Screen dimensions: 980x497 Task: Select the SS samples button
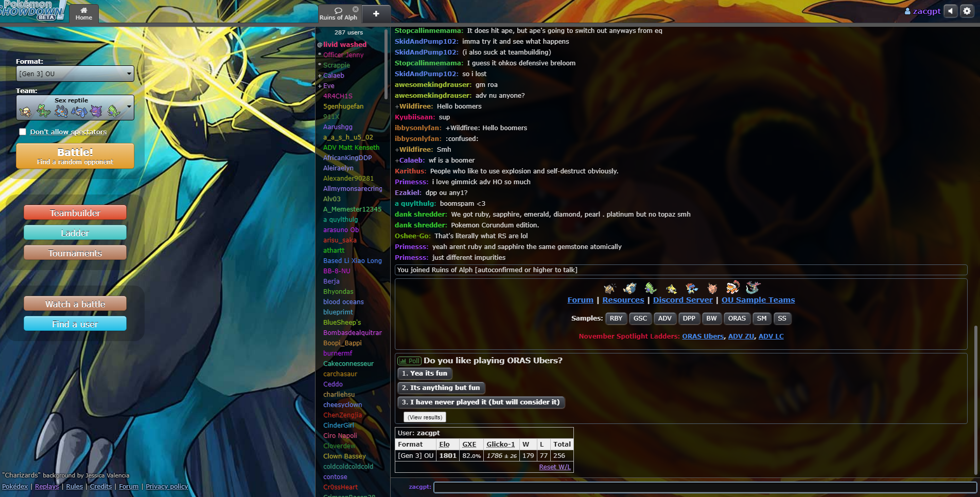pos(782,318)
